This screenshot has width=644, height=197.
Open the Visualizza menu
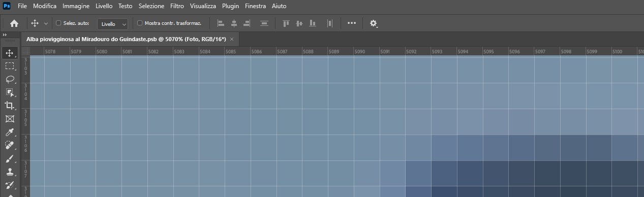pos(203,6)
